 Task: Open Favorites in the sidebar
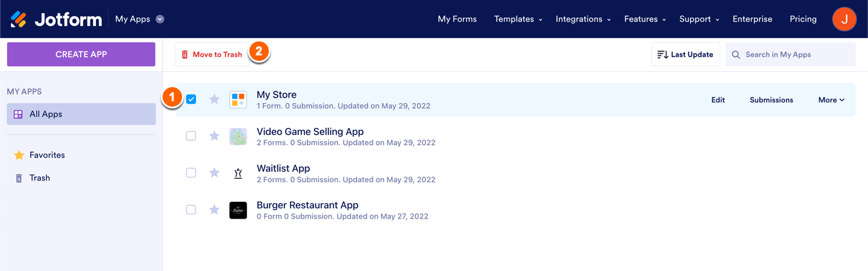pos(46,155)
